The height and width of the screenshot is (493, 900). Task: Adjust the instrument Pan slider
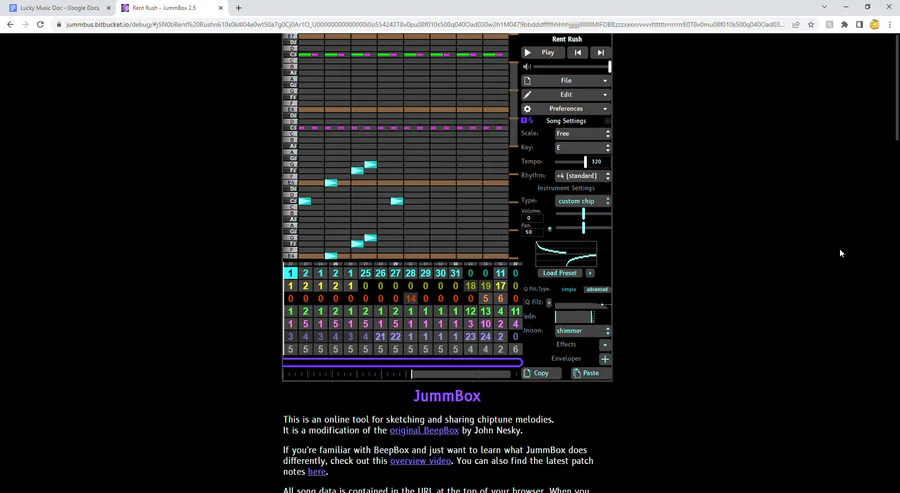[583, 228]
